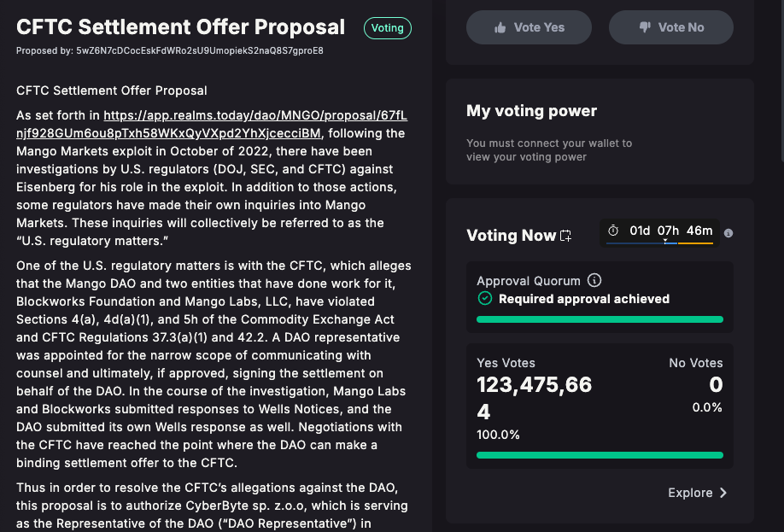
Task: Click the voting time progress marker
Action: [665, 241]
